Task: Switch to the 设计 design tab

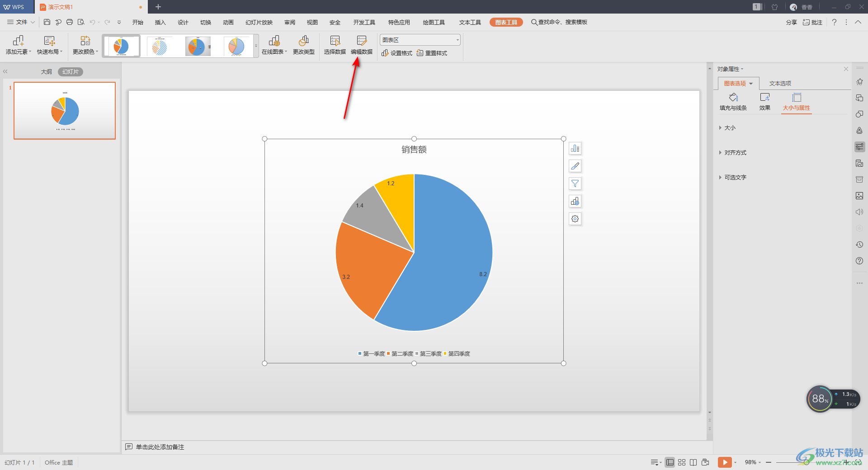Action: (x=183, y=22)
